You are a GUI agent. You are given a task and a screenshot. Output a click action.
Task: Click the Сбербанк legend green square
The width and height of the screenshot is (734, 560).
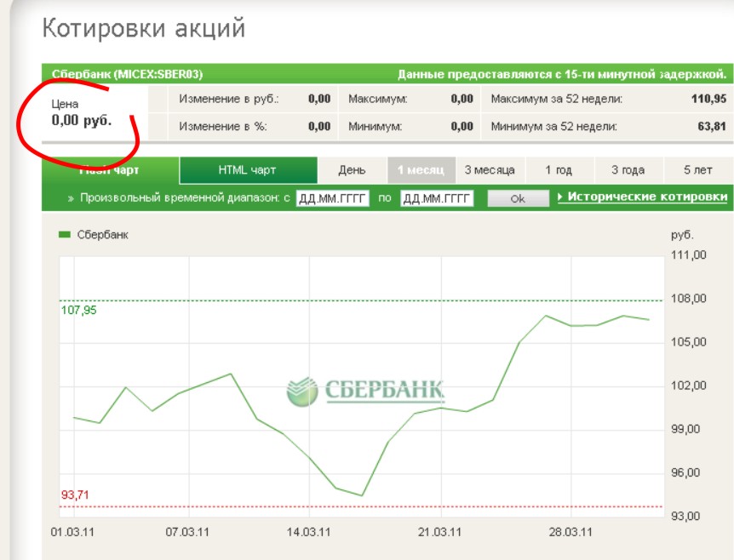click(x=65, y=234)
